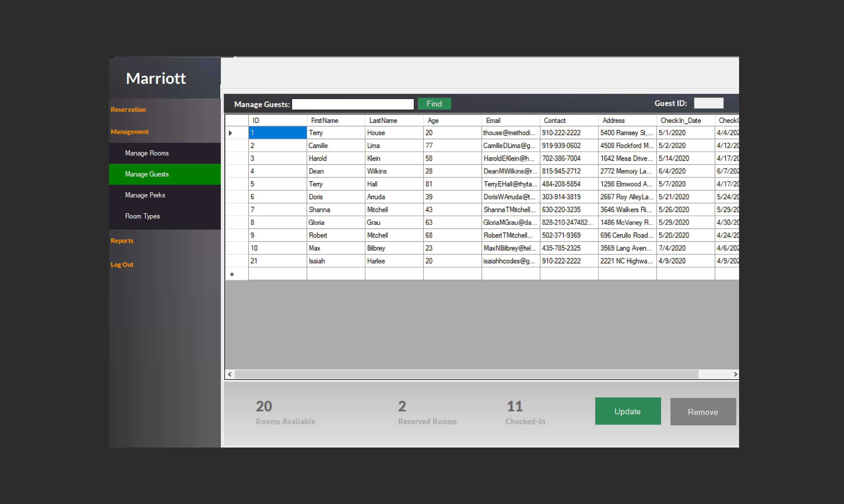
Task: Click the age cell 77
Action: [453, 146]
